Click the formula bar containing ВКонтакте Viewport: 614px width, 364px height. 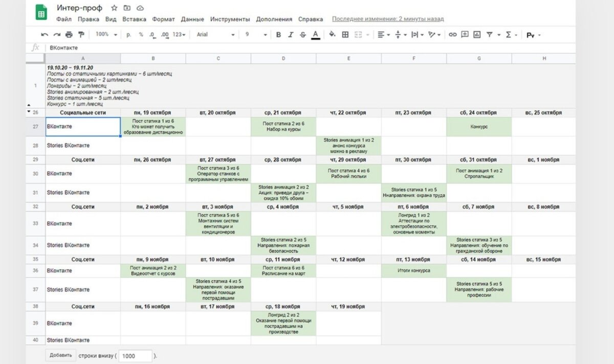311,48
